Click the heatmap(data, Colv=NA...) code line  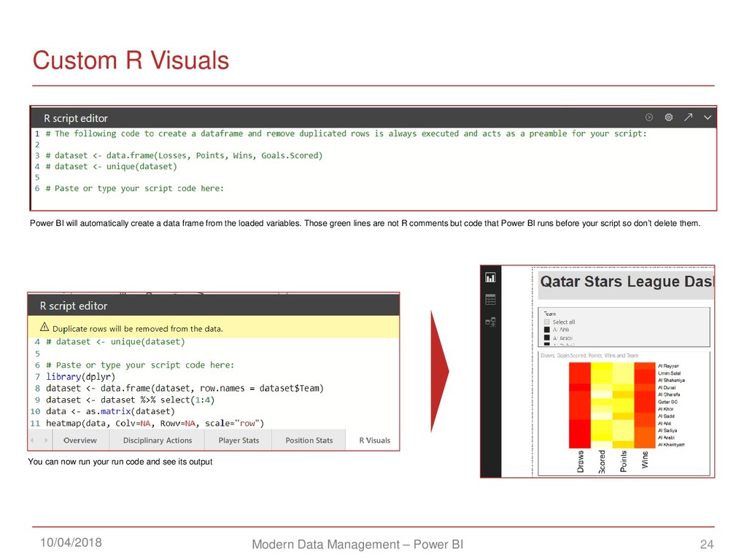pyautogui.click(x=155, y=424)
